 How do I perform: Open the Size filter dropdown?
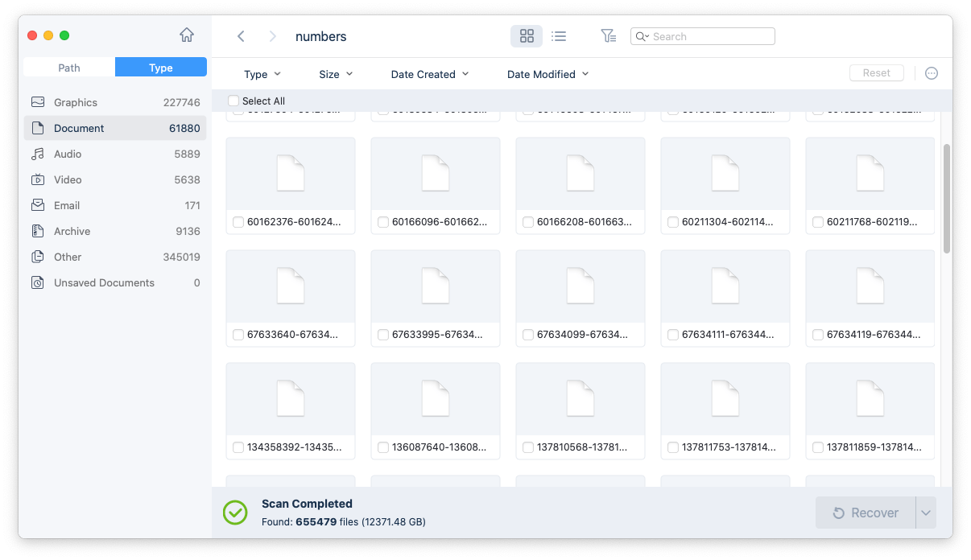coord(336,74)
